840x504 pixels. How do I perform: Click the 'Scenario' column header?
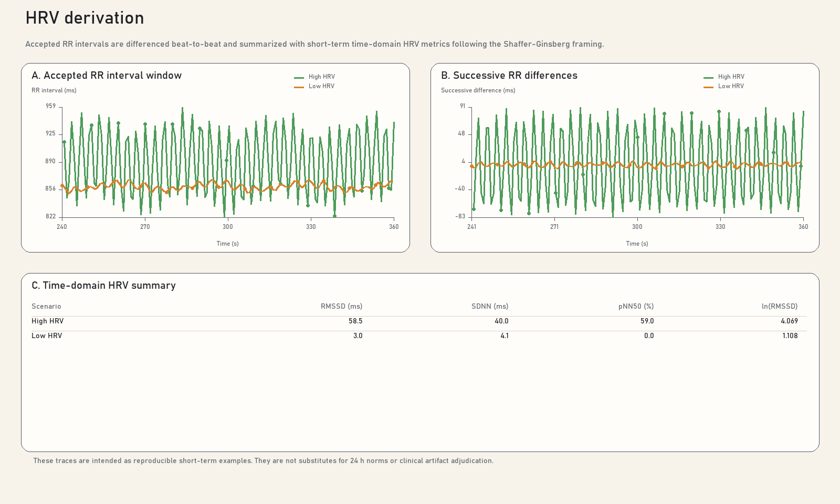pyautogui.click(x=46, y=306)
